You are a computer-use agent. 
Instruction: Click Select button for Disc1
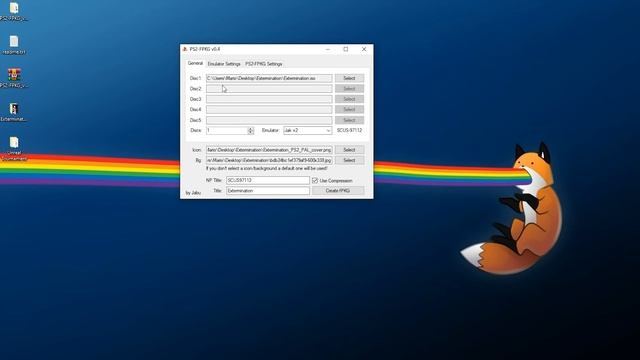tap(349, 78)
